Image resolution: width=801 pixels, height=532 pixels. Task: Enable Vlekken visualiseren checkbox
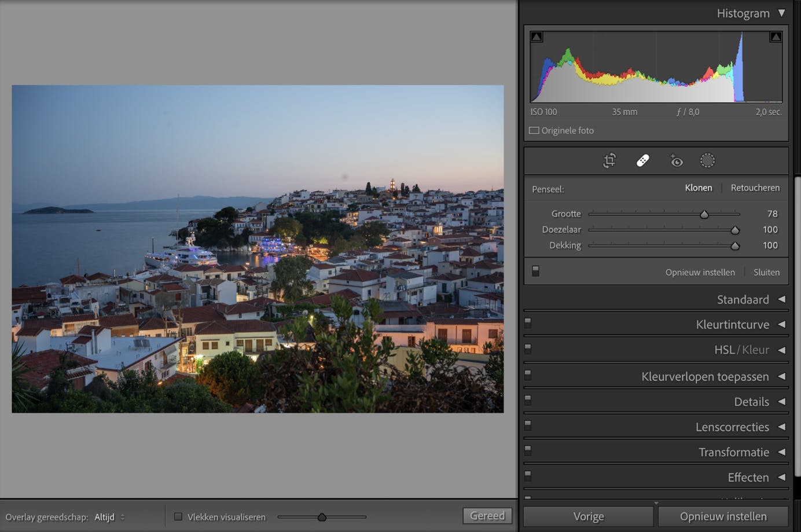178,516
